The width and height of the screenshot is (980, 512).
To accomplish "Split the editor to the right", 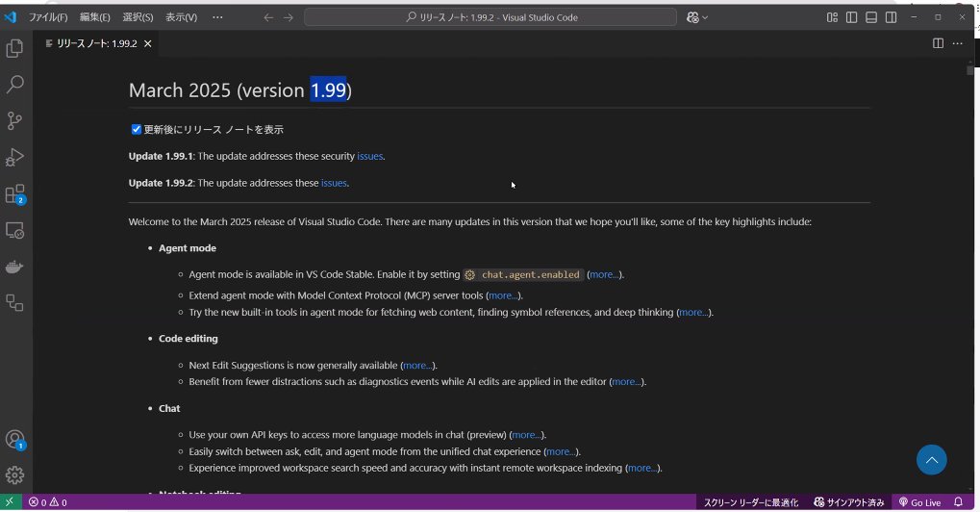I will click(938, 43).
